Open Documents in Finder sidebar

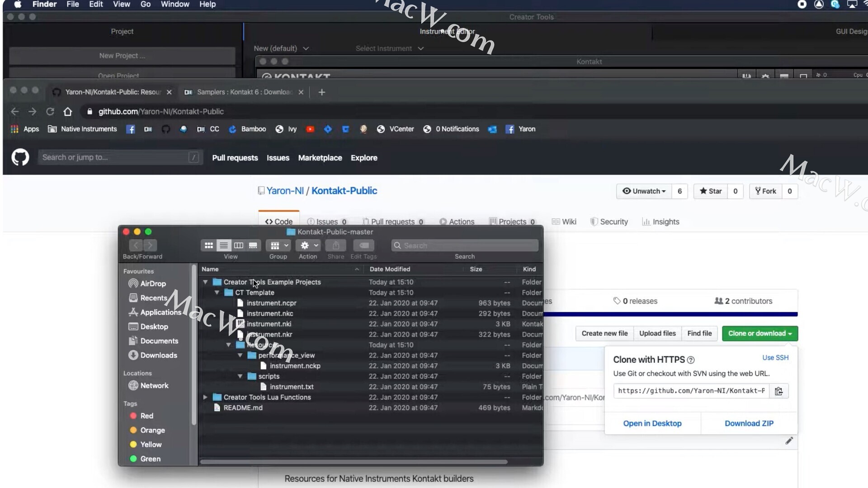153,341
